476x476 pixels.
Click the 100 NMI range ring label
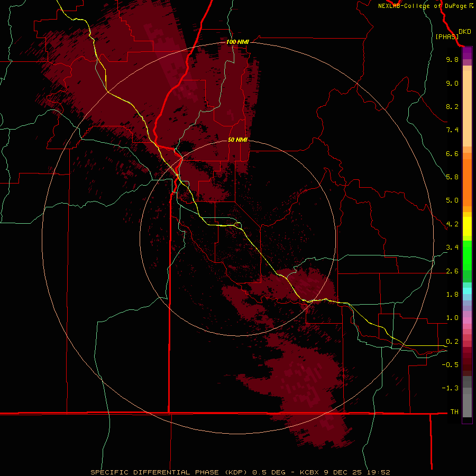(237, 42)
